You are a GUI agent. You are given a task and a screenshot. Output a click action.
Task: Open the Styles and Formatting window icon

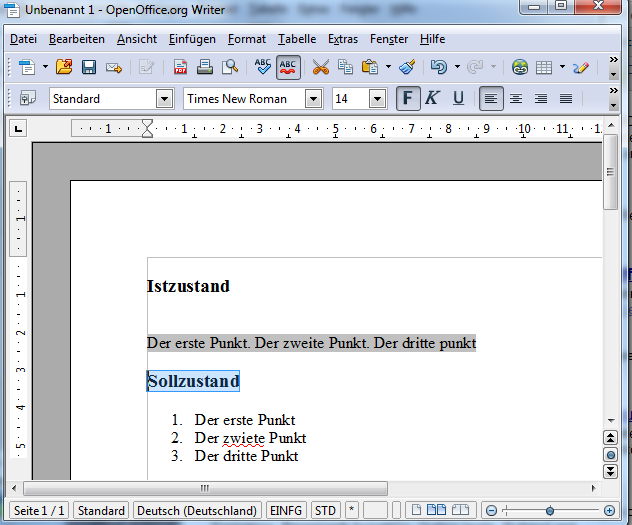click(27, 98)
